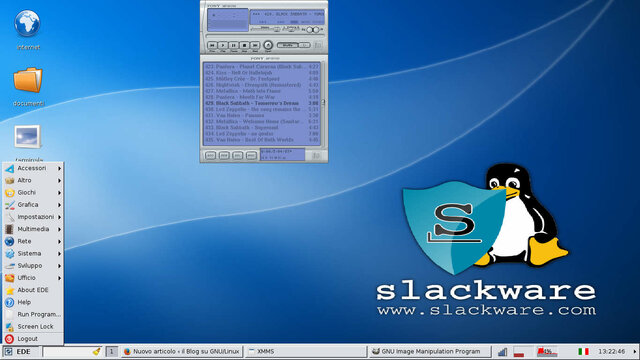Click the arrow at taskbar right end

click(x=635, y=351)
